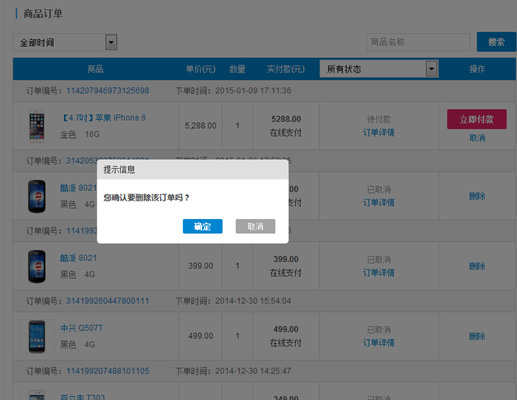The width and height of the screenshot is (517, 400).
Task: Click the 立即付款 pay now button
Action: tap(477, 119)
